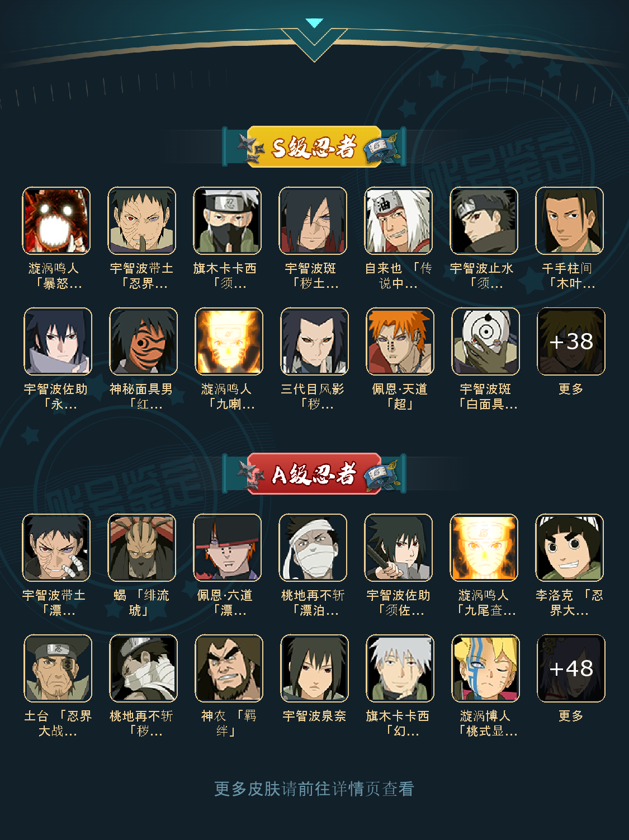
Task: Tap the 蝎「绯流琥」A-rank portrait
Action: pyautogui.click(x=141, y=548)
